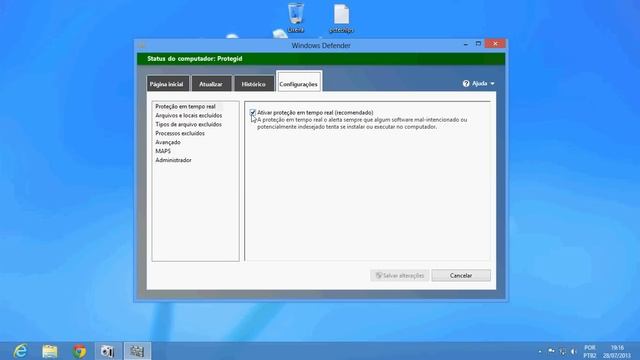Image resolution: width=640 pixels, height=360 pixels.
Task: Click the POR PTB2 language indicator
Action: pyautogui.click(x=589, y=351)
